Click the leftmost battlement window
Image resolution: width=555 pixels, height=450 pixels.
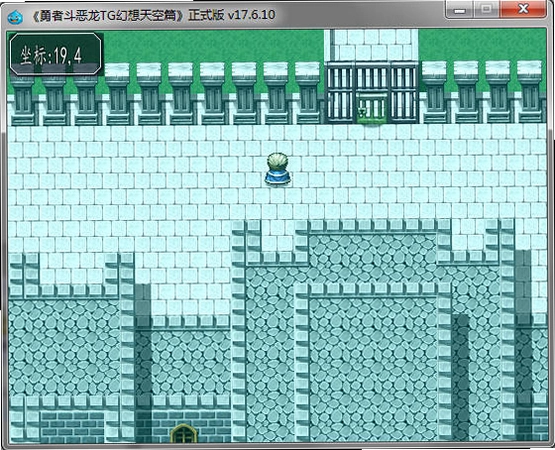pos(23,100)
